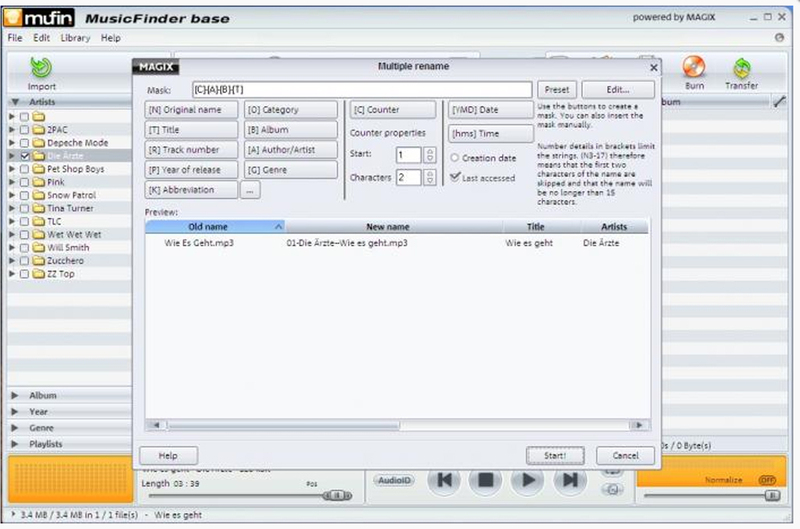Collapse the Artists section
The width and height of the screenshot is (800, 529).
(15, 102)
